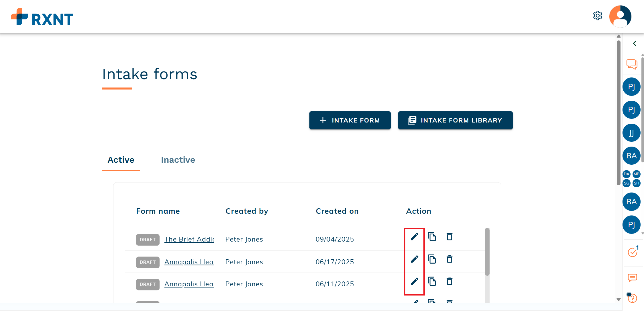This screenshot has height=311, width=644.
Task: Delete the form created 09/04/2025
Action: pyautogui.click(x=449, y=237)
